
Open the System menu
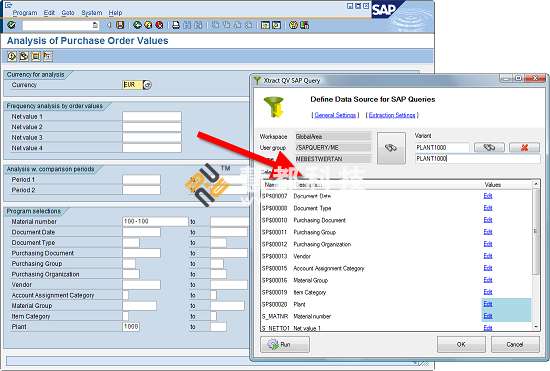92,13
